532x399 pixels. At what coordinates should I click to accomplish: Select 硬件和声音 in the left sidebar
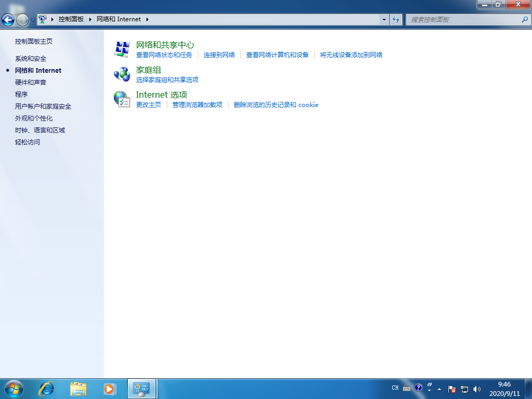[x=31, y=83]
